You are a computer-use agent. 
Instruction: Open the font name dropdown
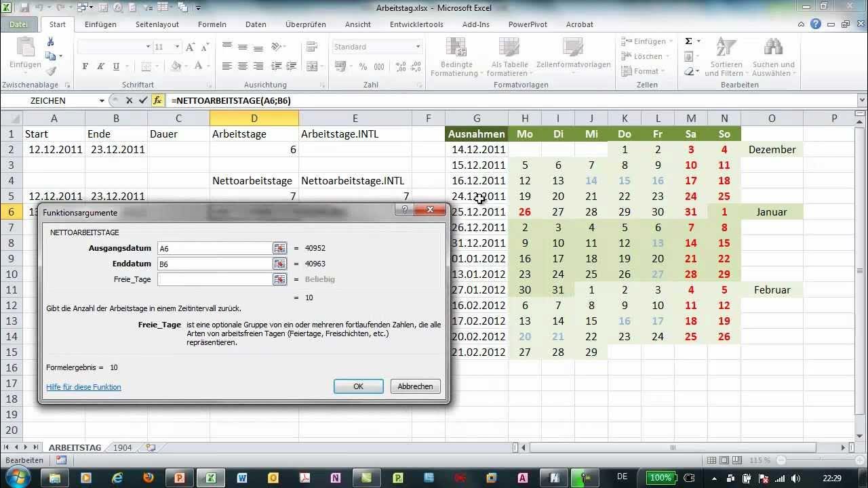coord(148,47)
